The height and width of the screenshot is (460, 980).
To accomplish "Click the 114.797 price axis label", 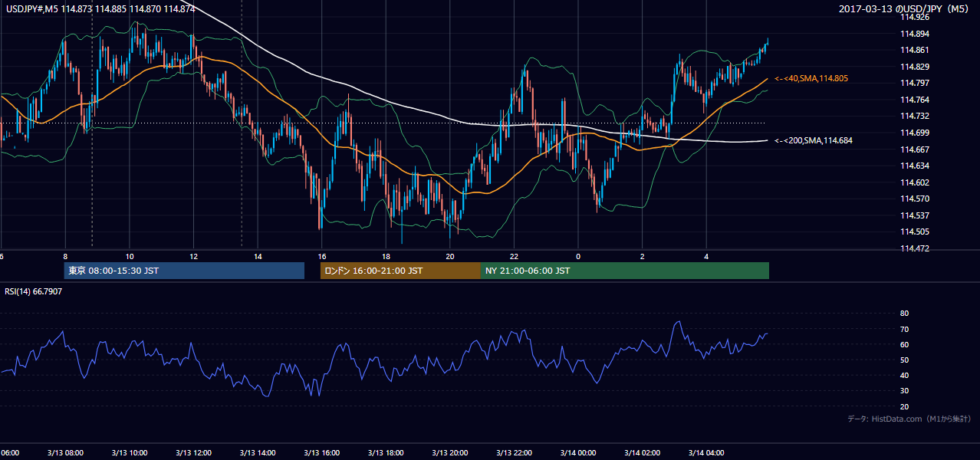I will click(x=913, y=83).
